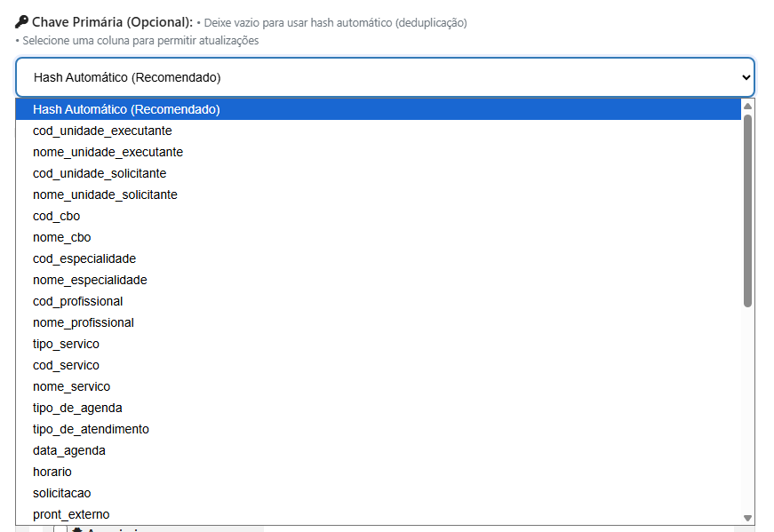Pick data_agenda from the options
The height and width of the screenshot is (532, 774).
pyautogui.click(x=68, y=450)
